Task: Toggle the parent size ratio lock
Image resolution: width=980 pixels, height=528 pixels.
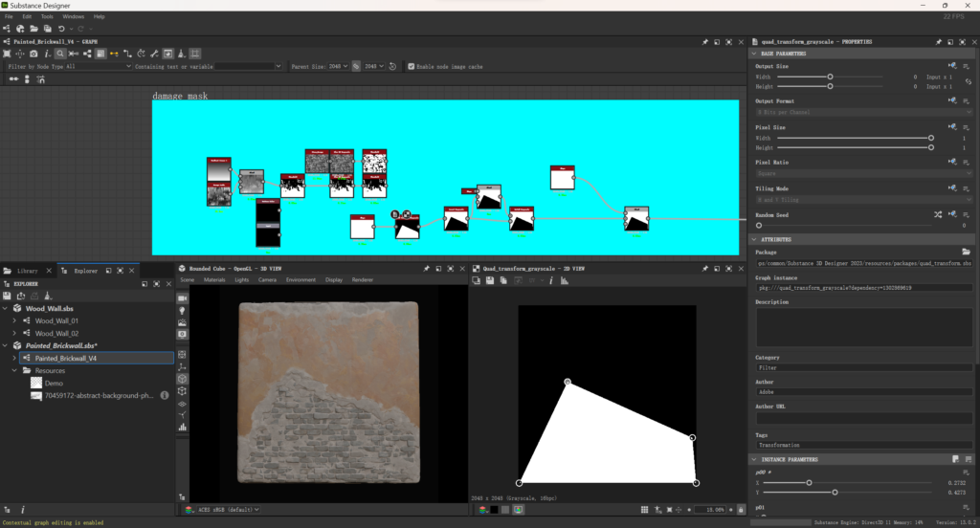Action: coord(356,67)
